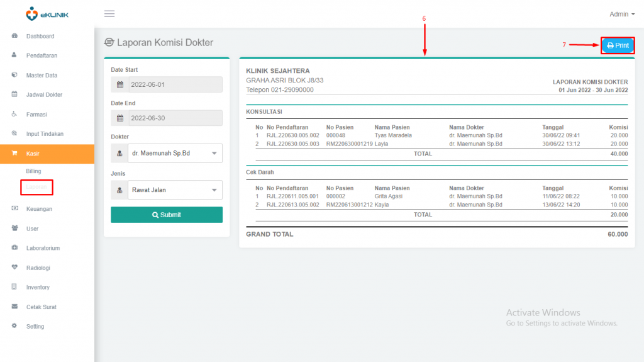Click the Dashboard sidebar icon
The width and height of the screenshot is (644, 362).
tap(14, 36)
